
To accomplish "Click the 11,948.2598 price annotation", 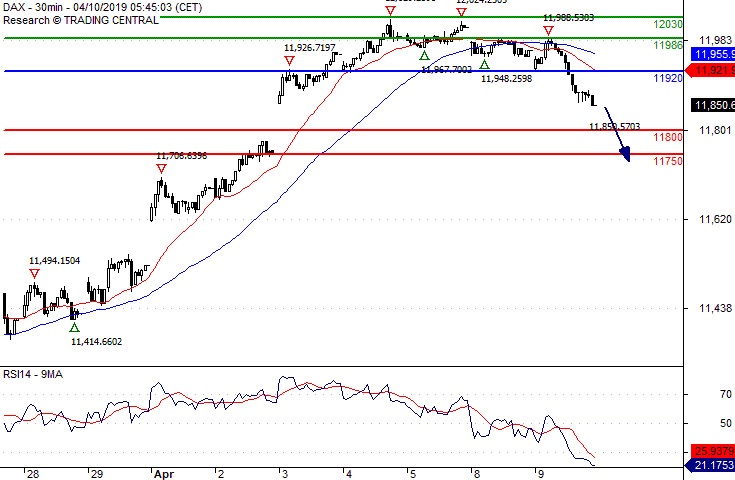I will (x=507, y=79).
